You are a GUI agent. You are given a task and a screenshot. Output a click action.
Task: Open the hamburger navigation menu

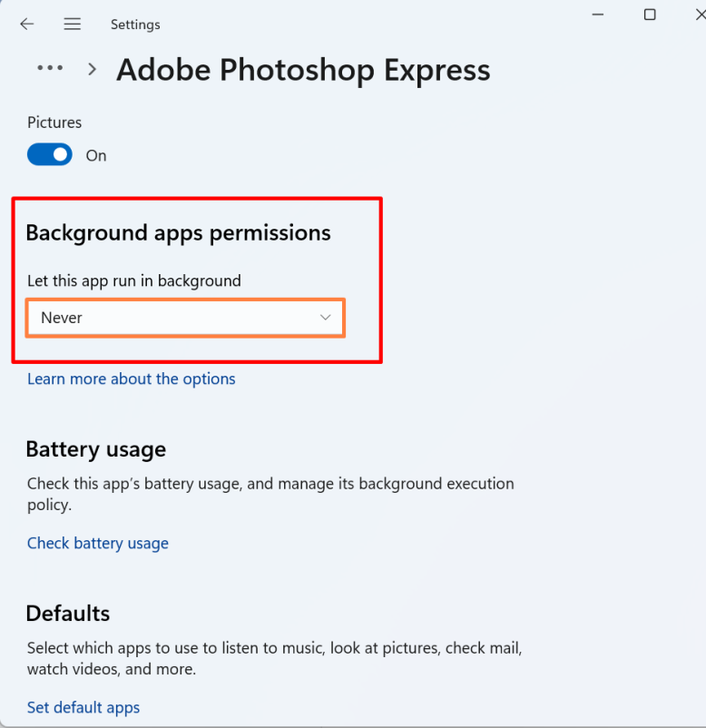73,25
